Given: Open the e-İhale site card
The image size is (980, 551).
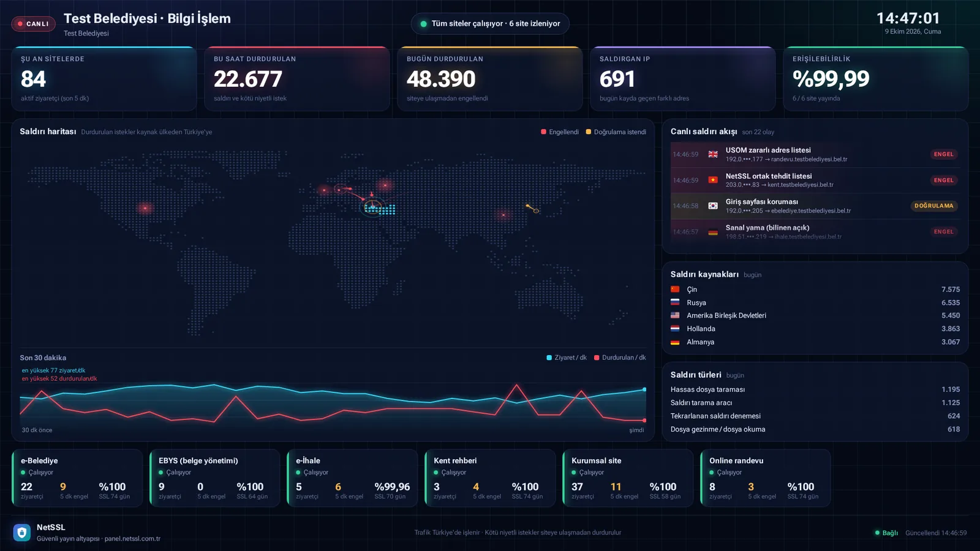Looking at the screenshot, I should [x=352, y=478].
